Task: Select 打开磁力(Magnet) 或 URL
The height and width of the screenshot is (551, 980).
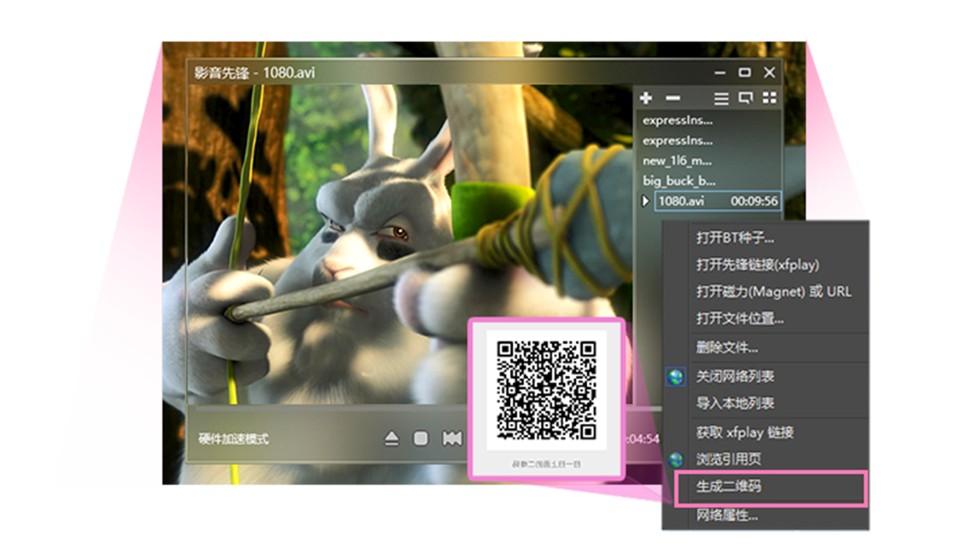Action: [773, 292]
